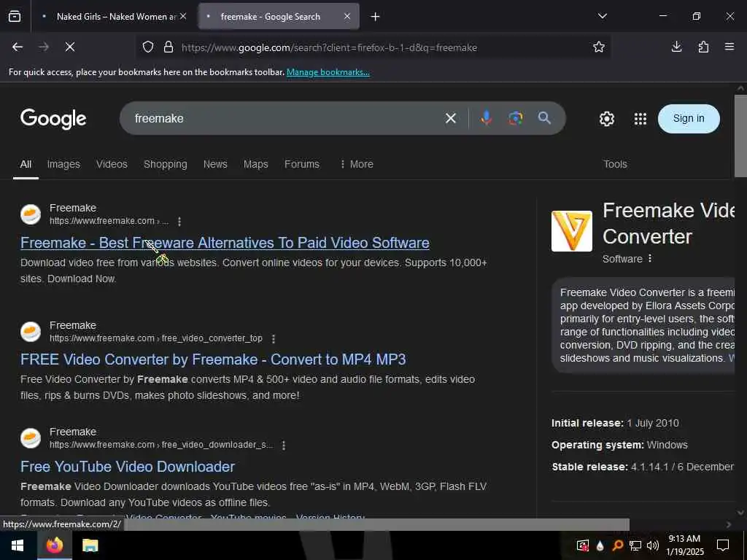Close the freemake Google Search tab
Screen dimensions: 747x560
pos(347,16)
